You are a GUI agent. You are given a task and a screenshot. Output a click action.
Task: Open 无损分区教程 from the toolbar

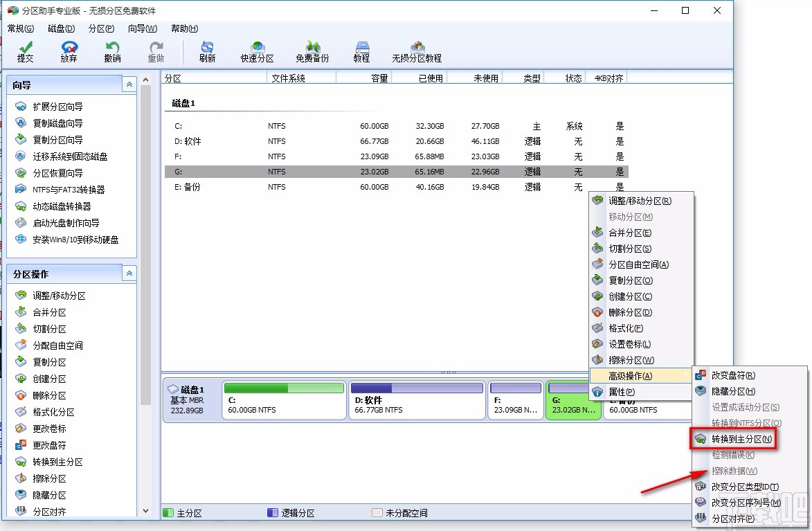pos(417,52)
